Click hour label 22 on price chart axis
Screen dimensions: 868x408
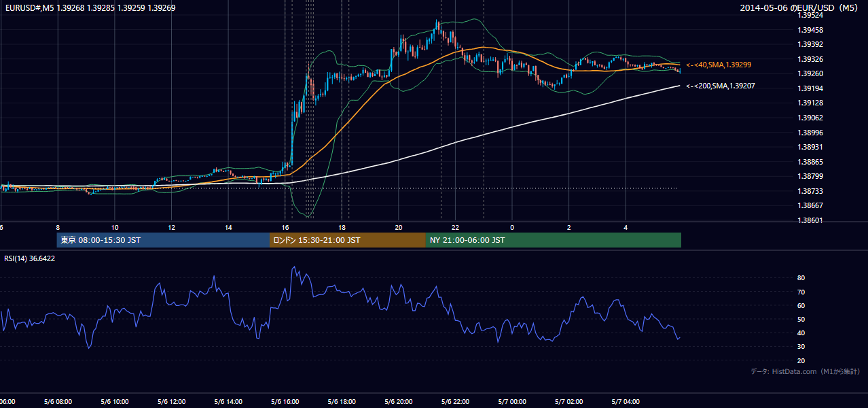click(456, 227)
